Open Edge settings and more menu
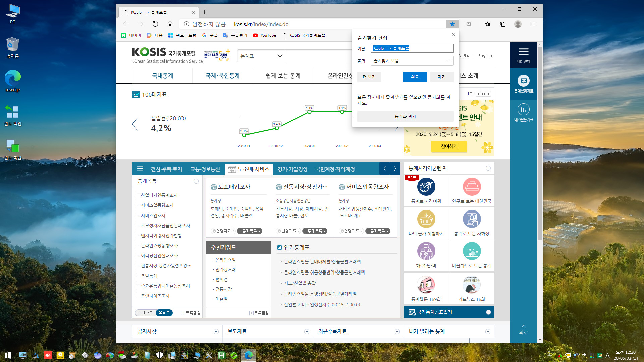 point(533,24)
